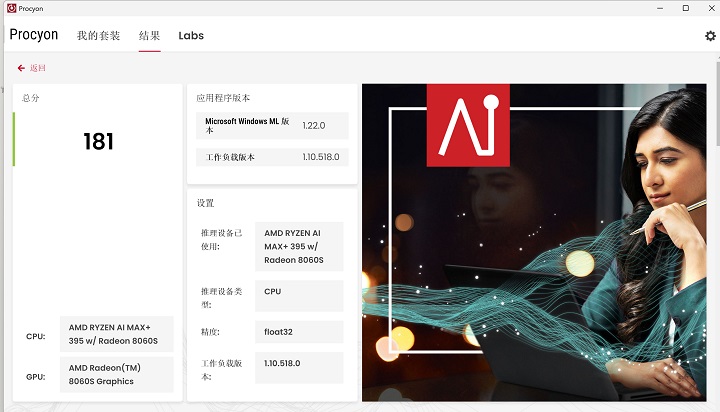
Task: Click the 设置 section heading
Action: [205, 203]
